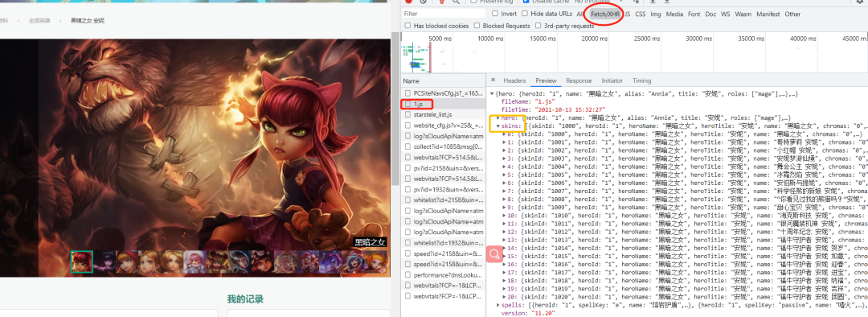Select the purple-haired Super Galaxy Annie thumbnail
The height and width of the screenshot is (317, 868).
coord(330,261)
